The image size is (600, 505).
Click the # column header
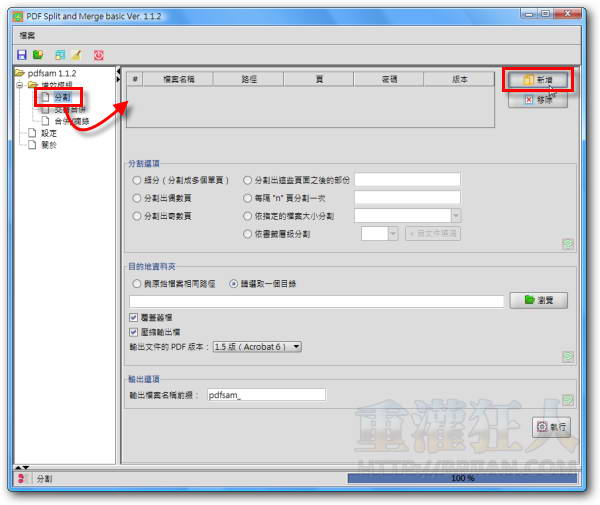(x=135, y=79)
